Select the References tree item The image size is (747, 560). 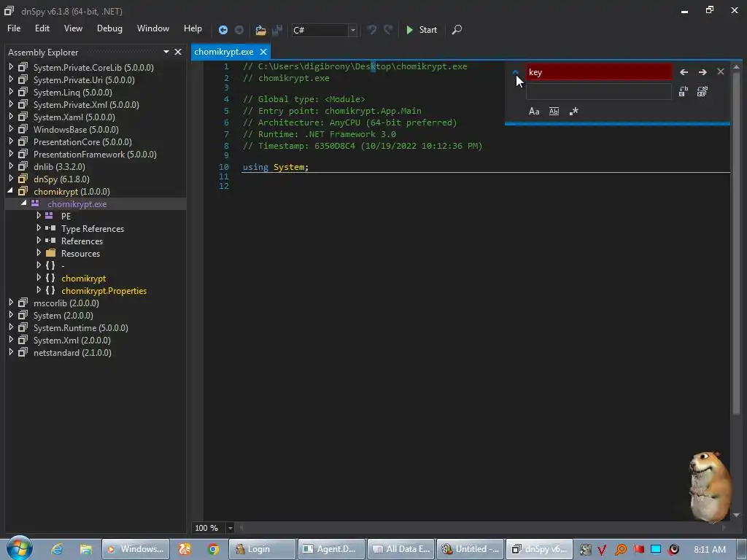(x=82, y=241)
